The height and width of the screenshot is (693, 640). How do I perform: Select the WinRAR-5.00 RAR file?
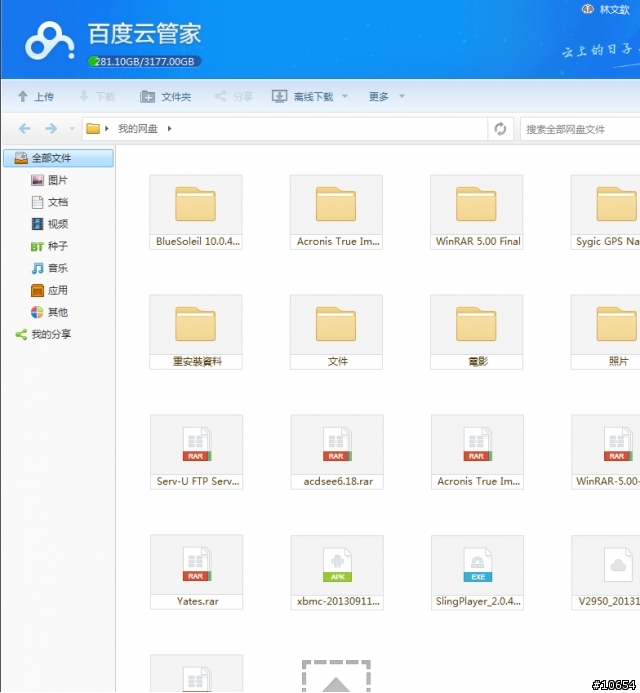pyautogui.click(x=606, y=452)
